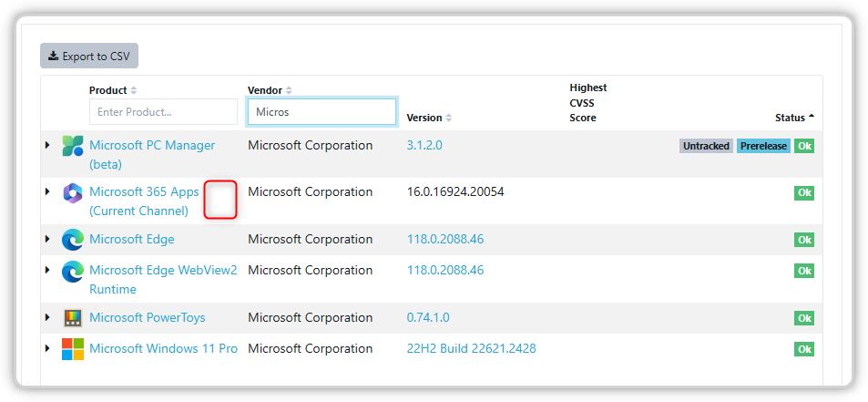This screenshot has height=402, width=868.
Task: Expand the Microsoft PowerToys row
Action: click(x=47, y=317)
